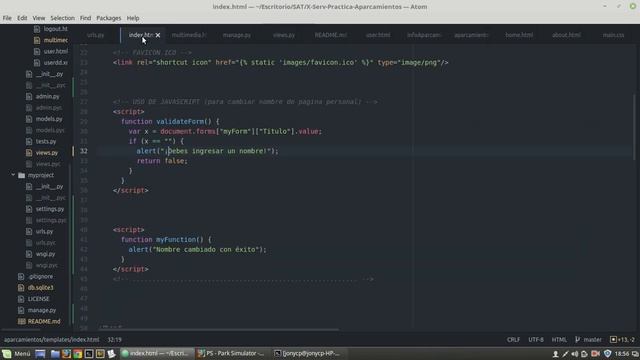Switch to the manage.py tab
Image resolution: width=640 pixels, height=360 pixels.
237,35
